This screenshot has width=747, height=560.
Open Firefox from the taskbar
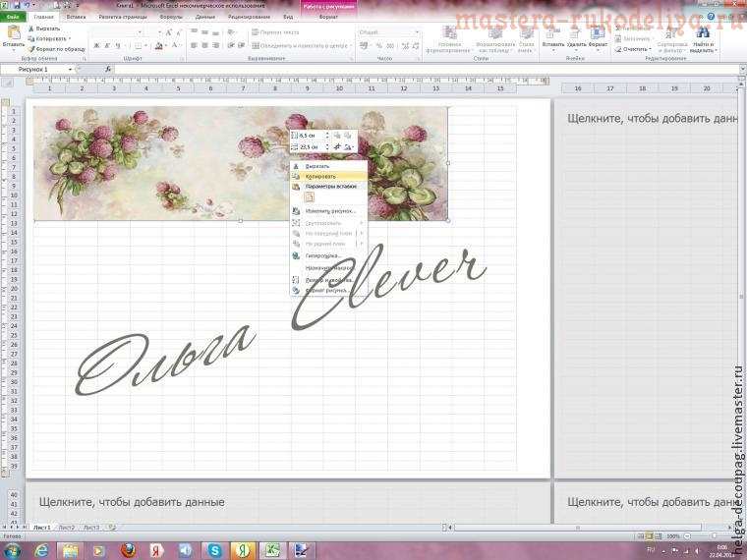pyautogui.click(x=128, y=550)
